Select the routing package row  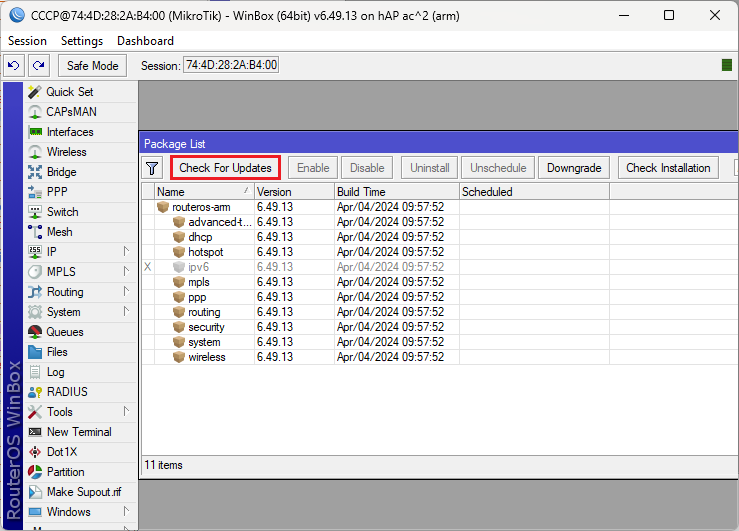pos(439,312)
